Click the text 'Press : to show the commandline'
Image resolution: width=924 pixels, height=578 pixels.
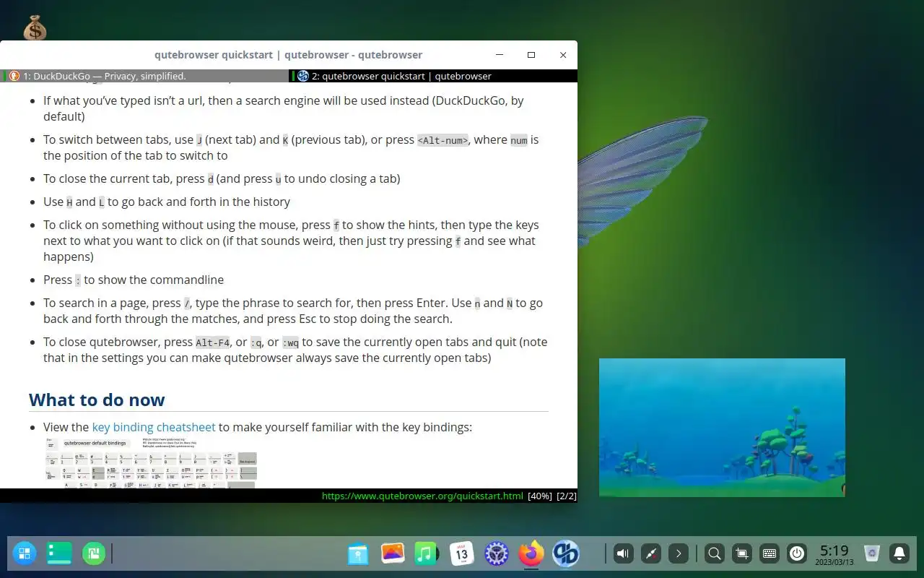(x=134, y=280)
